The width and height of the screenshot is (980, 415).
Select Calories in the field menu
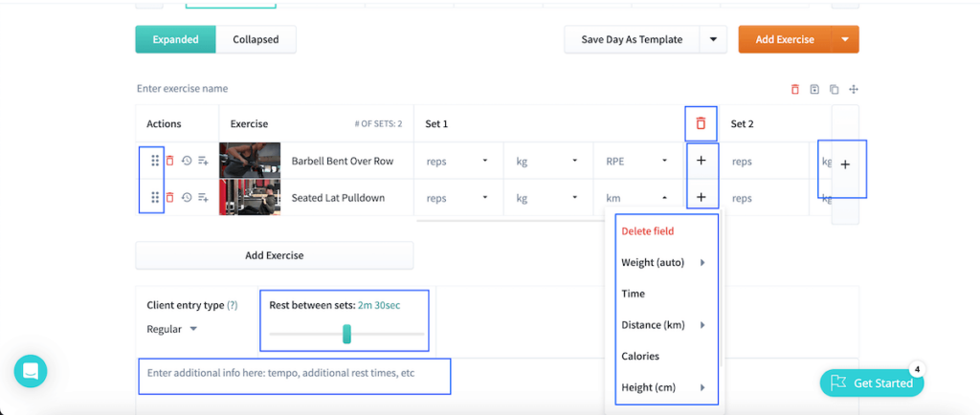coord(640,356)
